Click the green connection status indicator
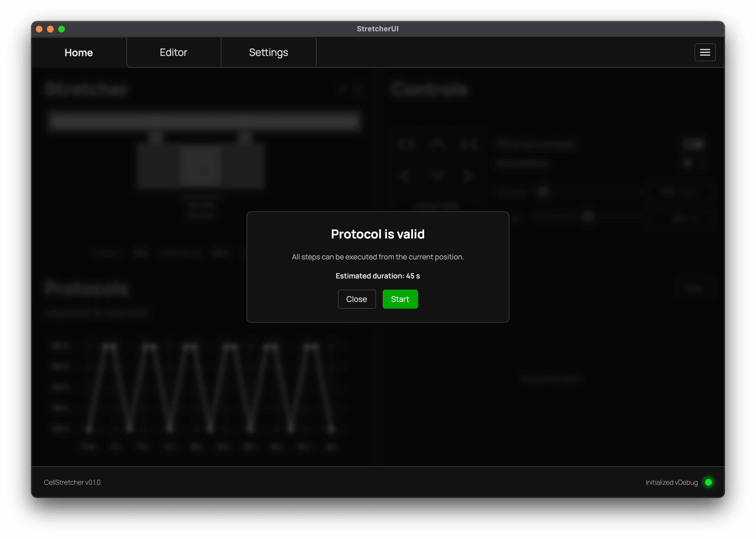 (x=708, y=482)
